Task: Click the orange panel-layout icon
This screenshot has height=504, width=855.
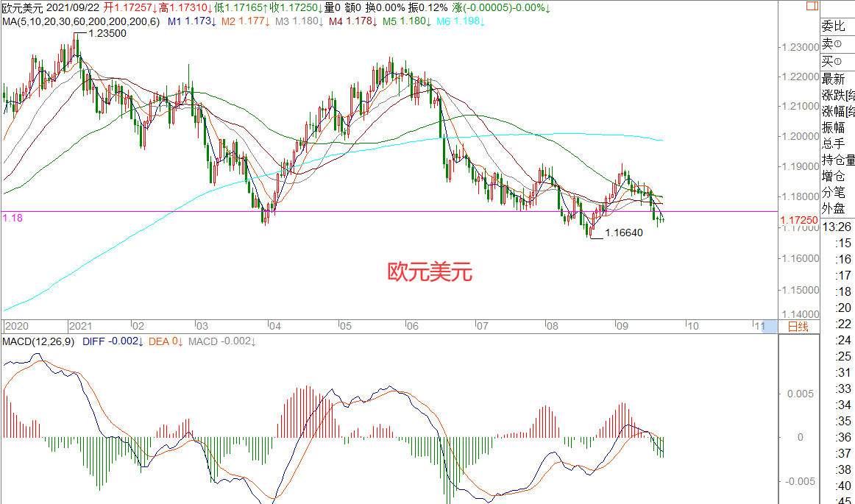Action: pyautogui.click(x=812, y=6)
